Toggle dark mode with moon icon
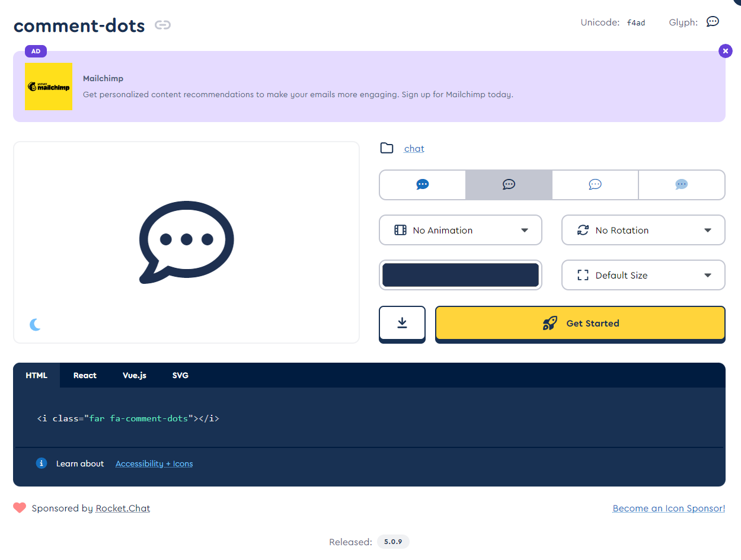741x560 pixels. (36, 324)
